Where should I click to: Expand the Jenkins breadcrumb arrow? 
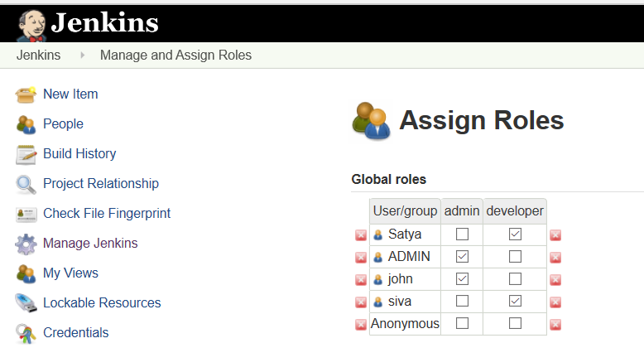point(82,56)
